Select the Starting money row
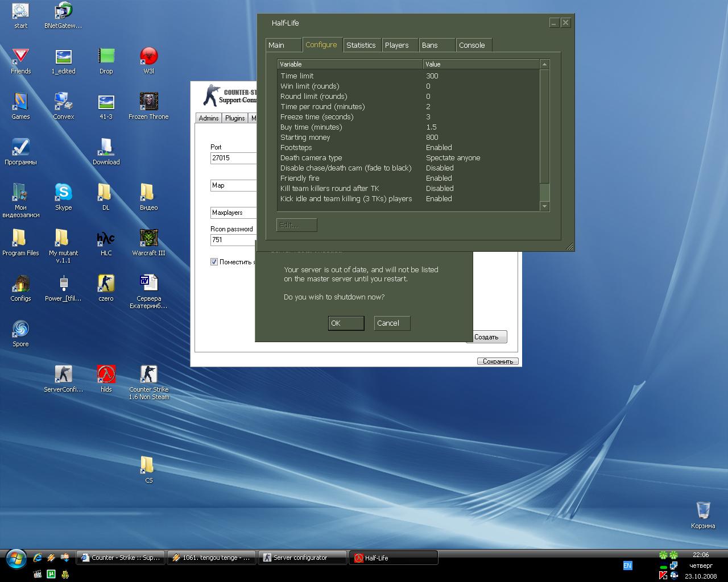Image resolution: width=728 pixels, height=582 pixels. tap(408, 138)
